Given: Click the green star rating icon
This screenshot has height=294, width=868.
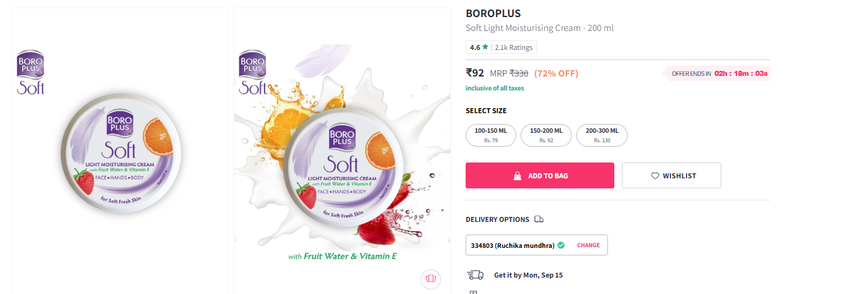Looking at the screenshot, I should click(x=485, y=47).
